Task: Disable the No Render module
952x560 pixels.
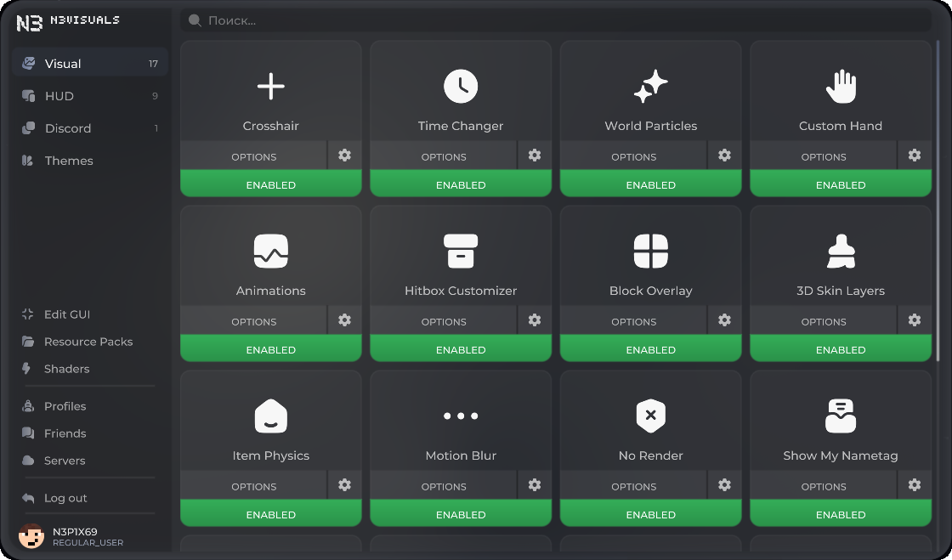Action: pyautogui.click(x=651, y=514)
